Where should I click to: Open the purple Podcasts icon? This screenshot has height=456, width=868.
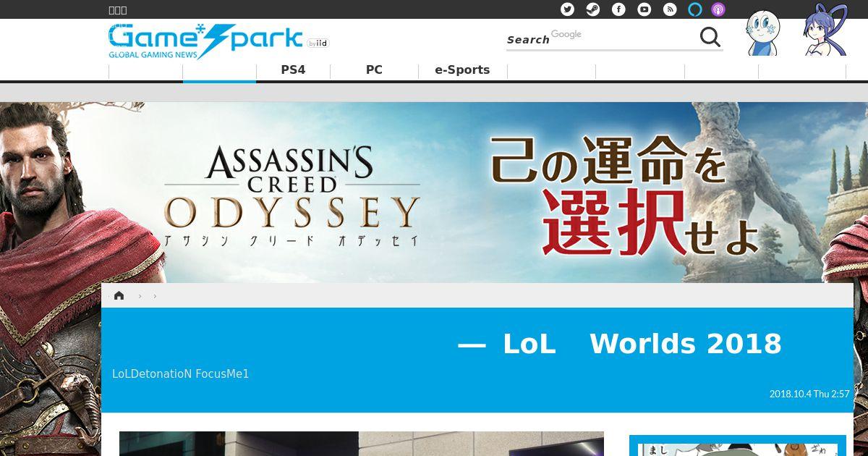tap(718, 9)
